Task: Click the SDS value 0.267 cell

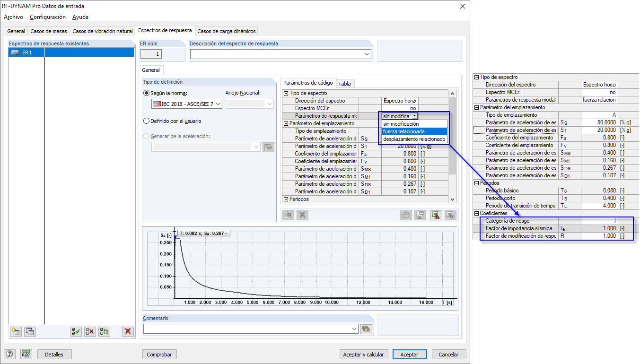Action: click(400, 184)
